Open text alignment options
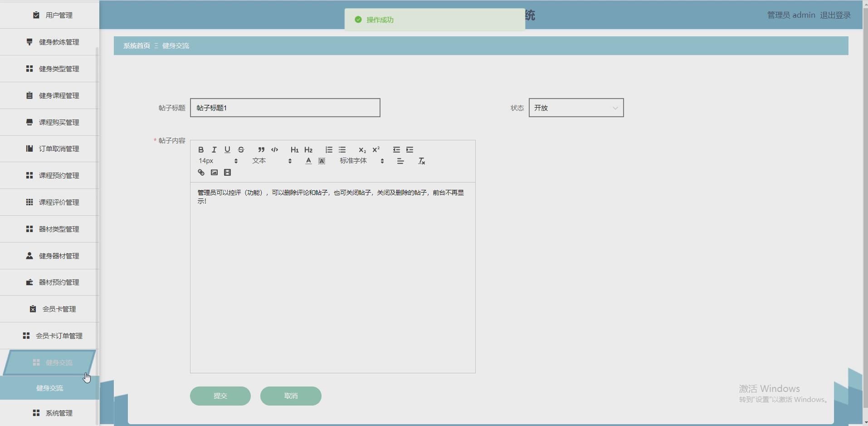The width and height of the screenshot is (868, 426). click(400, 161)
